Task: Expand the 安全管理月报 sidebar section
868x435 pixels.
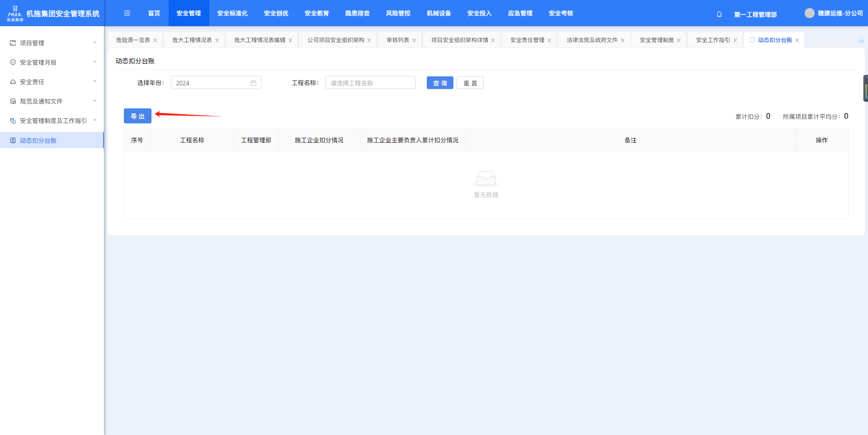Action: 52,62
